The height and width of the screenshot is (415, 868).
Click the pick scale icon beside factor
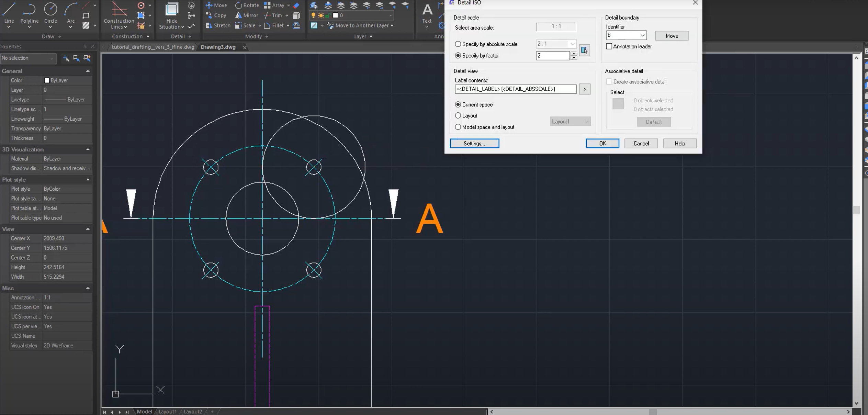(584, 50)
